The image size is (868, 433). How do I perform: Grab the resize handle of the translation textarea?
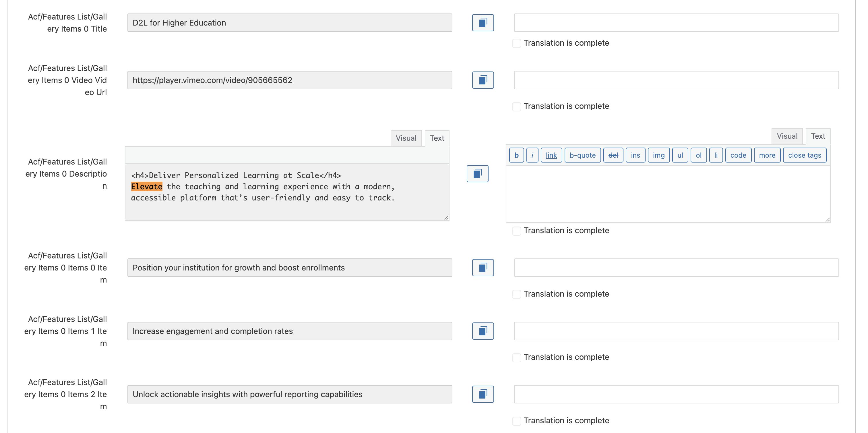[827, 220]
